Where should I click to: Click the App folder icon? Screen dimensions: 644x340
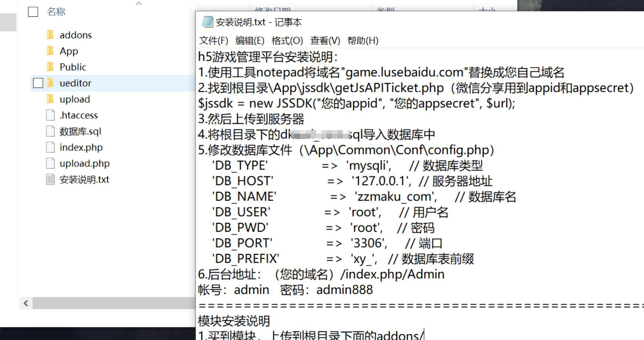[x=50, y=51]
